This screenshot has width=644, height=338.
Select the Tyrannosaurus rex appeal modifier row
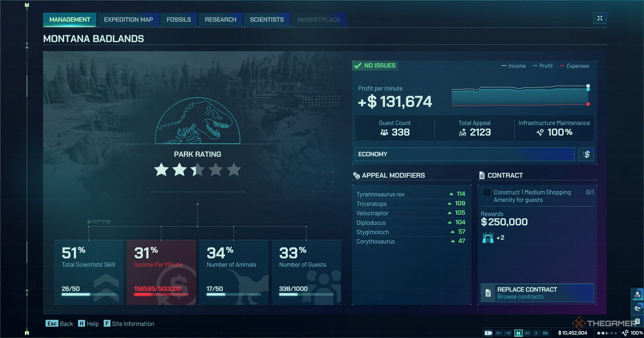[410, 194]
